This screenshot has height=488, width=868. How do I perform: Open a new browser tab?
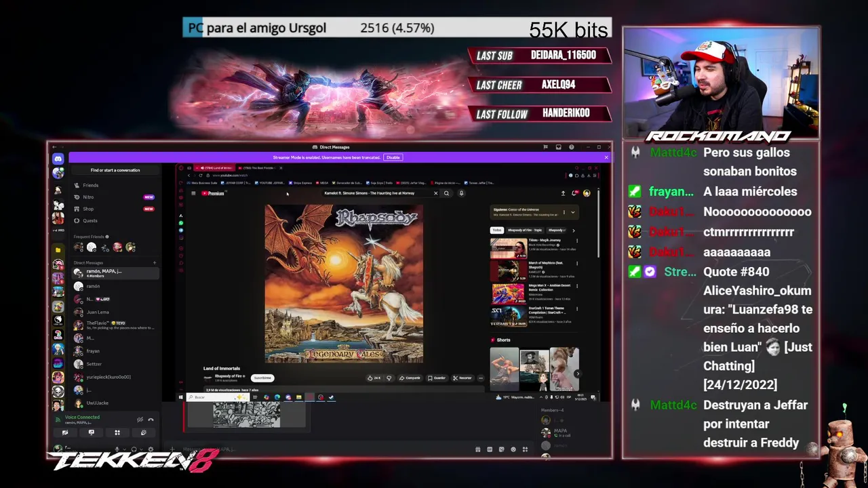(x=281, y=167)
